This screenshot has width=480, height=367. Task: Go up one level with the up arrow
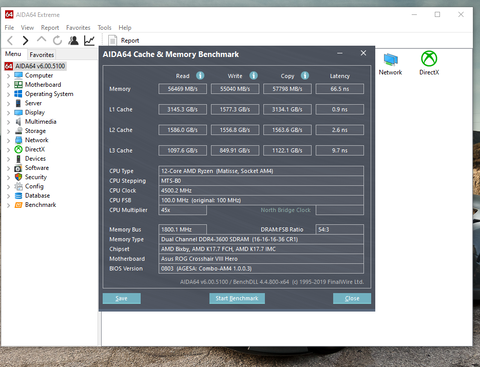41,40
